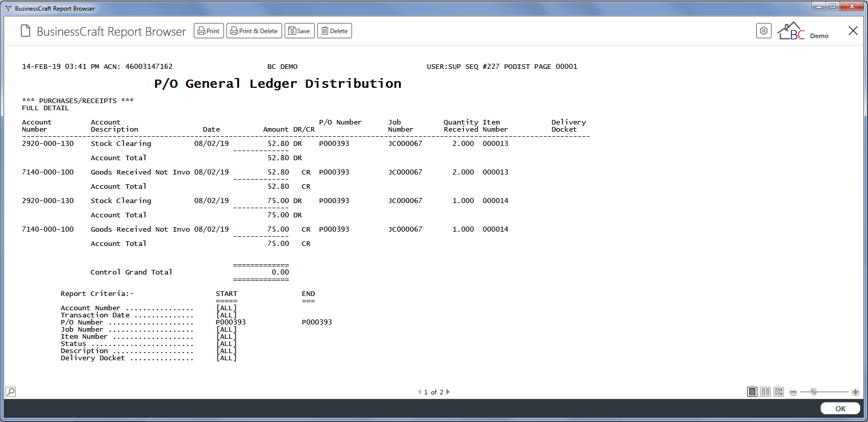The image size is (868, 422).
Task: Click the OK button
Action: [x=840, y=409]
